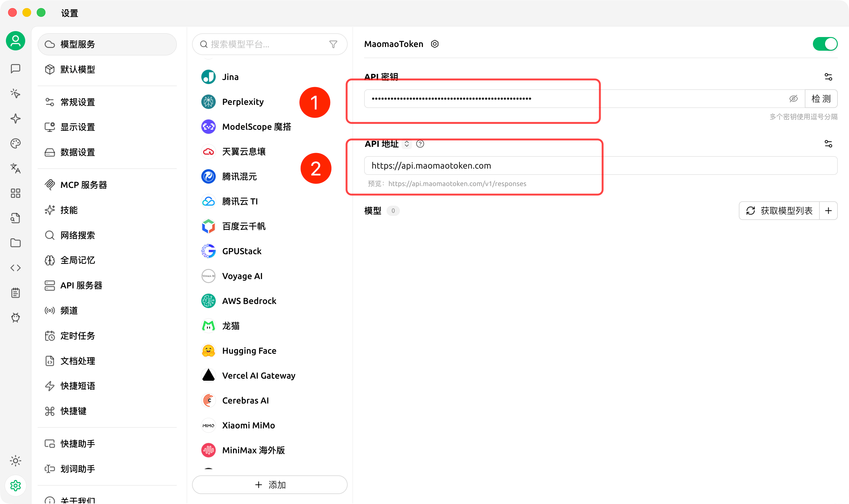Open 数据设置
This screenshot has height=504, width=849.
click(x=107, y=152)
